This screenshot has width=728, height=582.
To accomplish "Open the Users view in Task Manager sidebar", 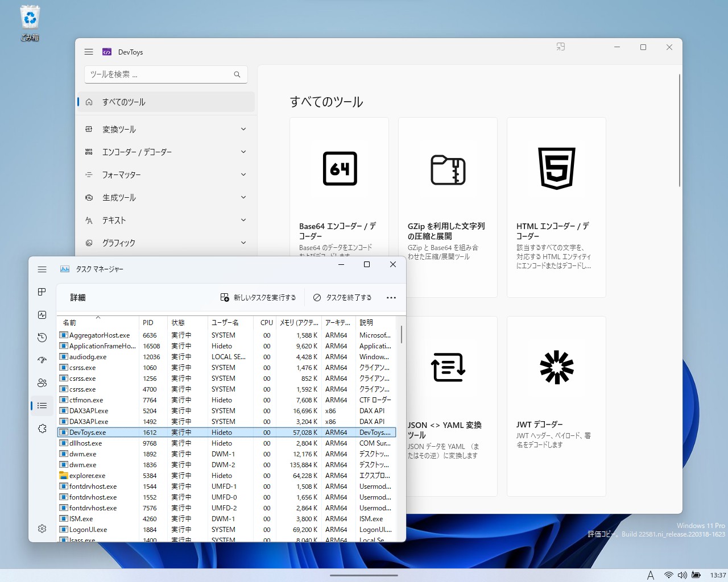I will (42, 383).
